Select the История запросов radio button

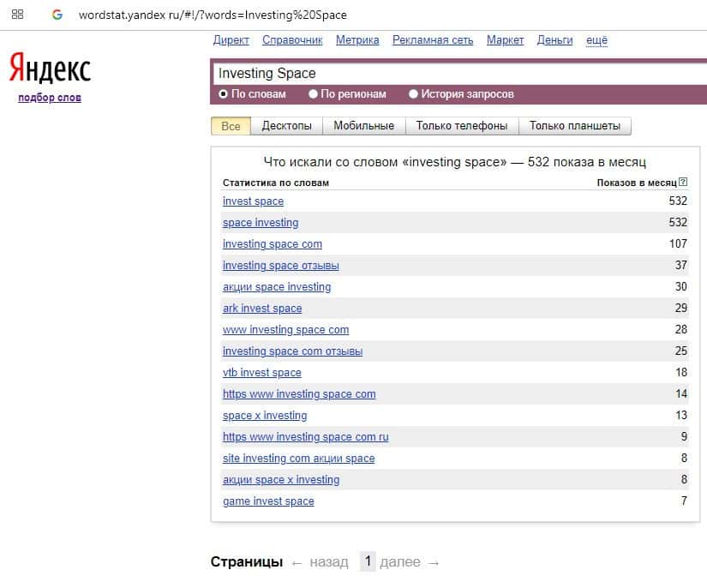(414, 94)
